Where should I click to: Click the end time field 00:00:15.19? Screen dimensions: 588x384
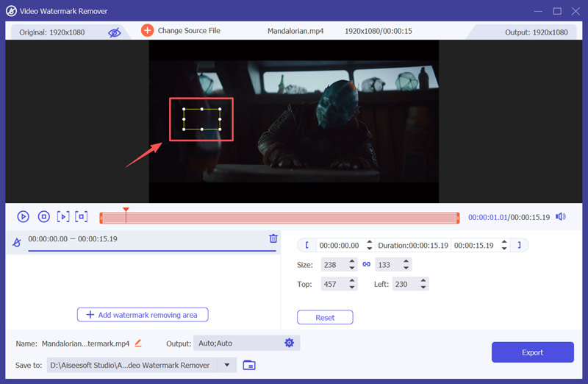[x=474, y=246]
